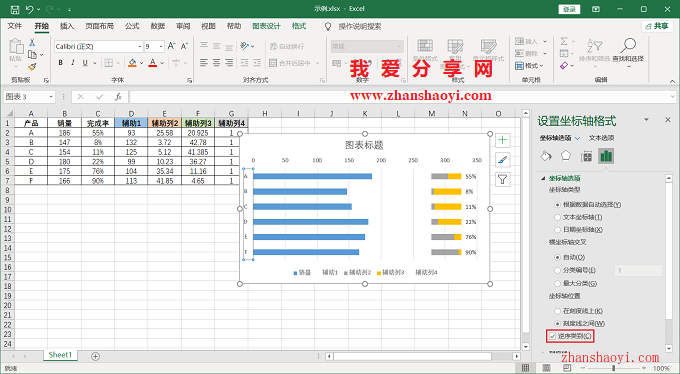Select 日期坐标轴 radio option
The height and width of the screenshot is (374, 680).
pos(558,230)
